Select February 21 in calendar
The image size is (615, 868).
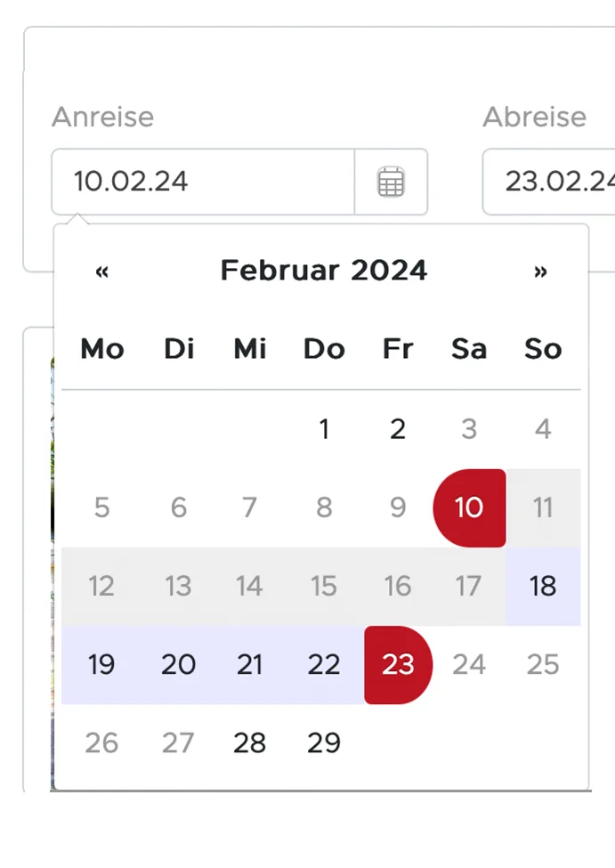point(250,664)
